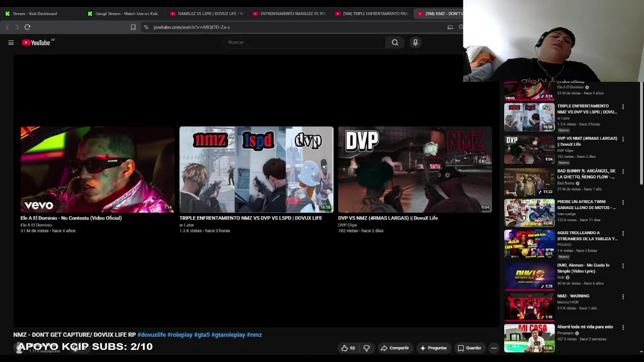Open endscreen title TRIPLE ENFRENTAMIENTO NMZ VS DVP
The width and height of the screenshot is (644, 362).
251,218
